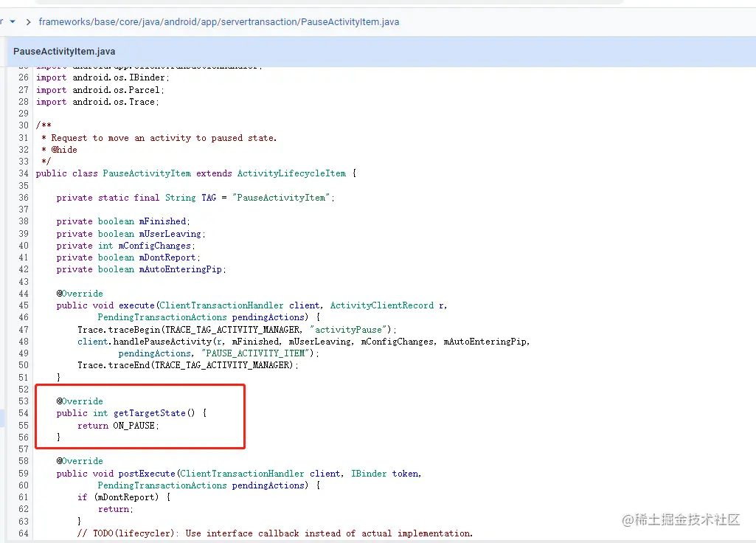The height and width of the screenshot is (543, 756).
Task: Click the 'postExecute' method name on line 59
Action: pos(147,474)
